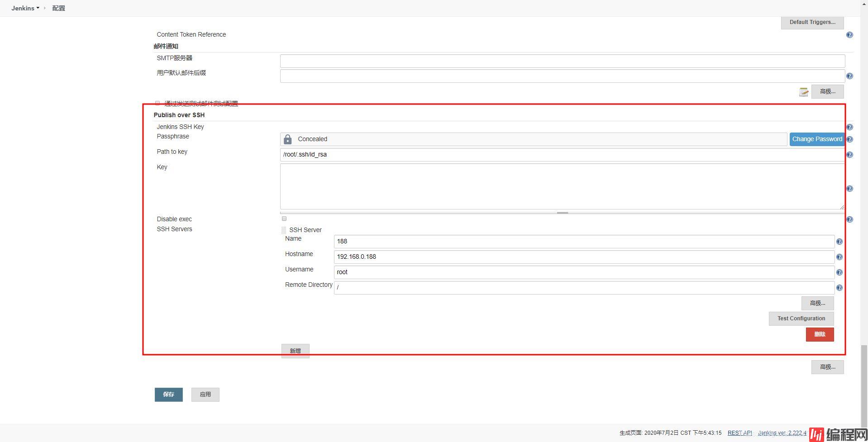Image resolution: width=868 pixels, height=442 pixels.
Task: Focus the Username field containing root
Action: click(584, 272)
